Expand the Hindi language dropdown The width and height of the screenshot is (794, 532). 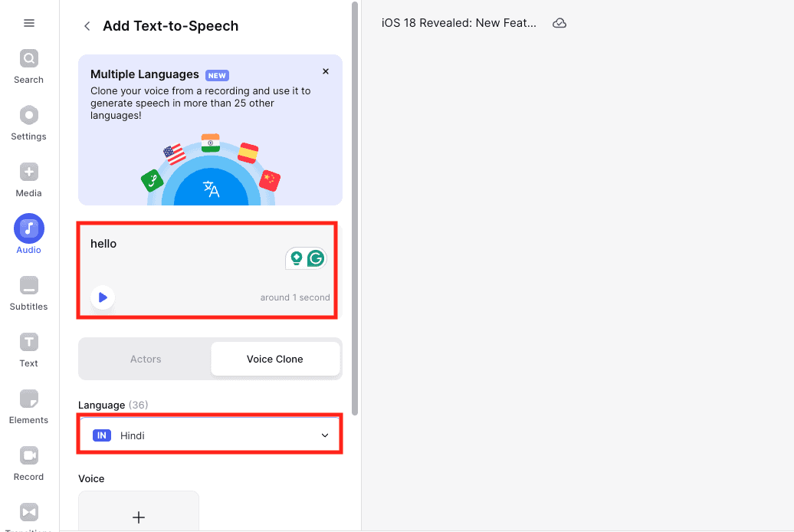click(x=210, y=435)
